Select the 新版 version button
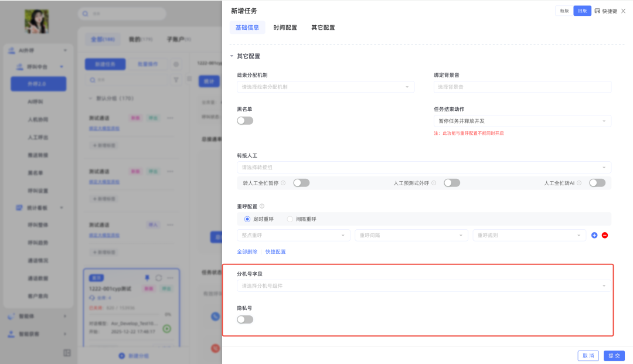 click(564, 11)
